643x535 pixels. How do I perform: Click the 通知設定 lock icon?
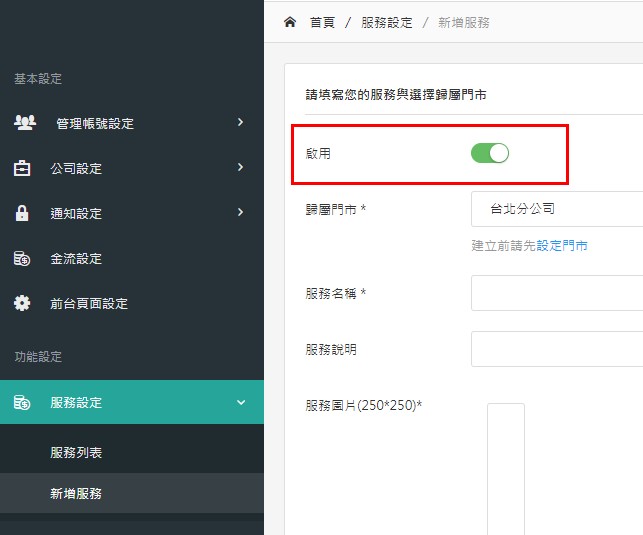[x=22, y=213]
